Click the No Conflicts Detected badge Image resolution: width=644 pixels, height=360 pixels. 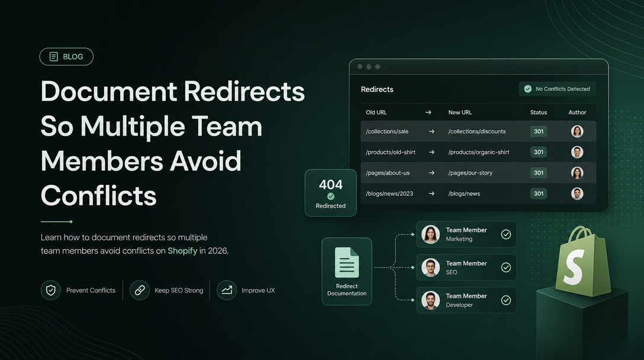pyautogui.click(x=558, y=89)
